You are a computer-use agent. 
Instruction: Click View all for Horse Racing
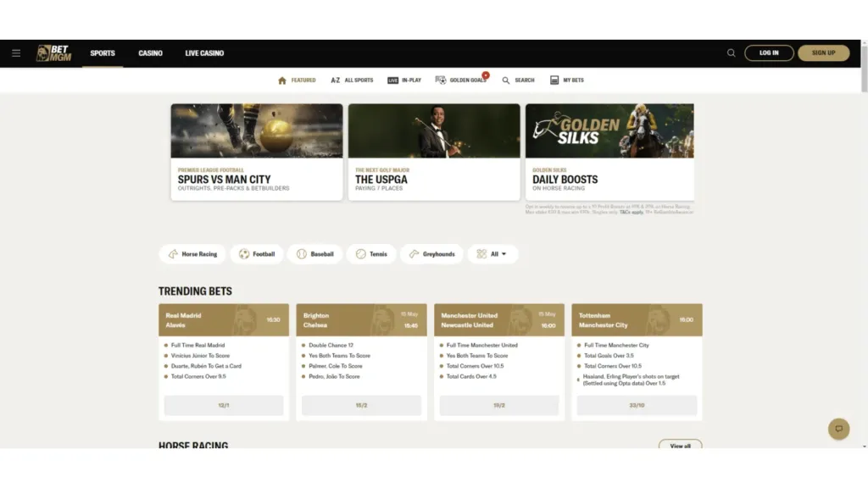[x=680, y=445]
